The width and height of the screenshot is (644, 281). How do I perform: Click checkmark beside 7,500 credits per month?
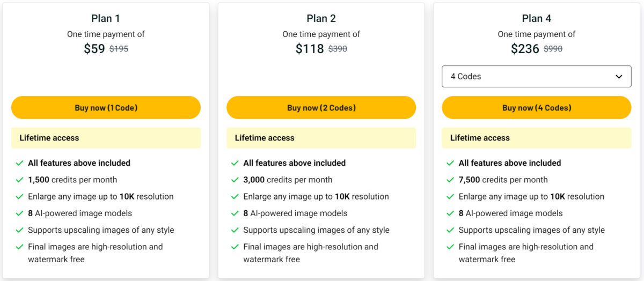tap(450, 180)
